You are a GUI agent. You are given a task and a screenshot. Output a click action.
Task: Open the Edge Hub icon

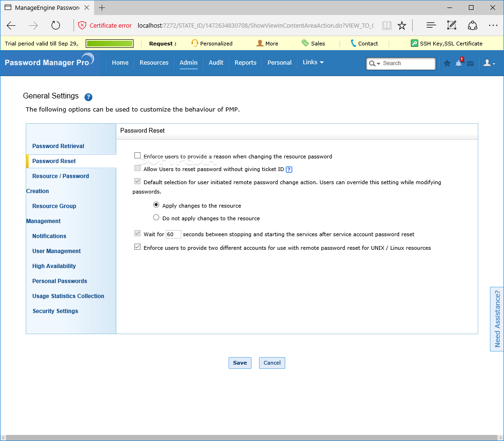click(x=431, y=25)
